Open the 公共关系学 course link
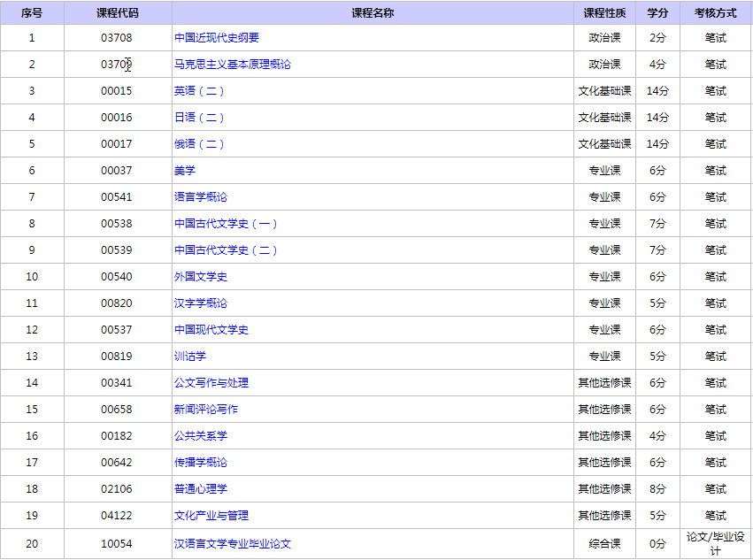753x560 pixels. click(x=201, y=435)
